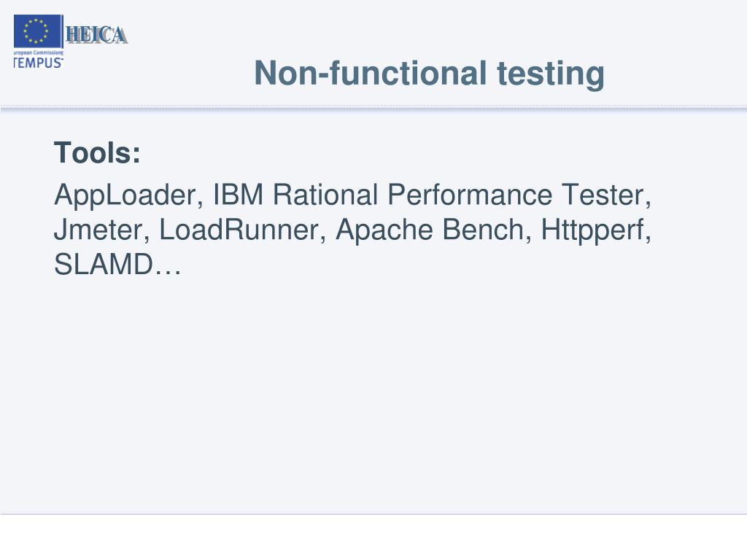Click the word SLAMD
This screenshot has height=560, width=747.
click(x=104, y=264)
